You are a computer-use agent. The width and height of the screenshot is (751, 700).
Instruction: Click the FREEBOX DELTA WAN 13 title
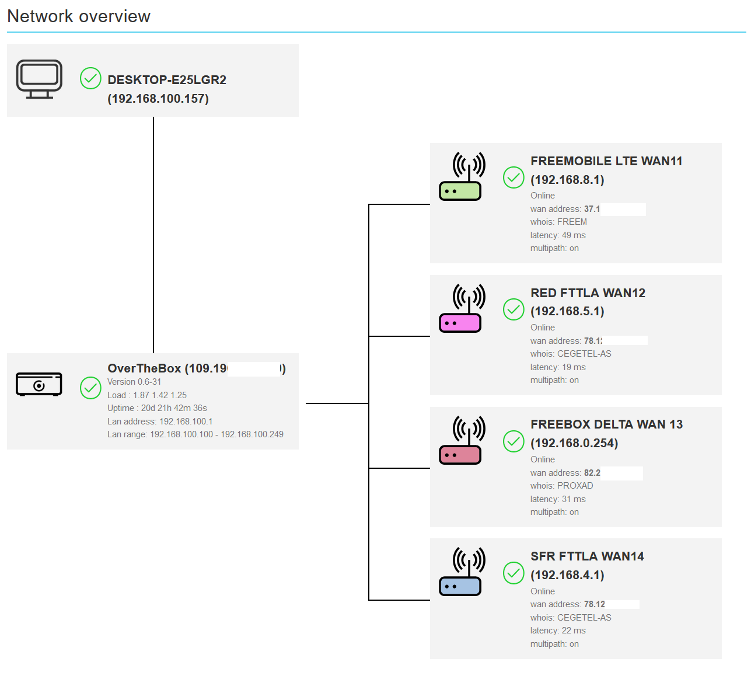click(606, 424)
